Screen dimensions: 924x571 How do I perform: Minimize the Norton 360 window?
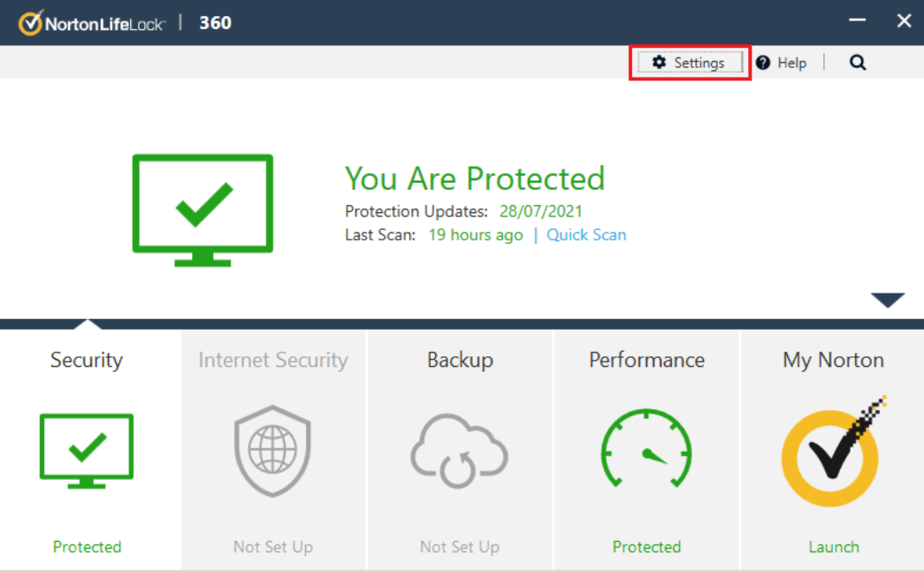coord(857,21)
